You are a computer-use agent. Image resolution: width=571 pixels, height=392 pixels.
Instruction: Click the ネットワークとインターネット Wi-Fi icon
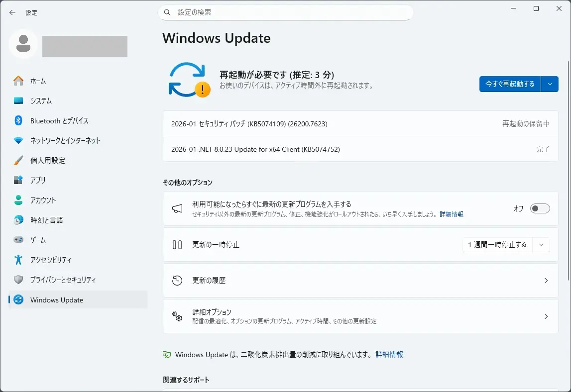pos(18,140)
